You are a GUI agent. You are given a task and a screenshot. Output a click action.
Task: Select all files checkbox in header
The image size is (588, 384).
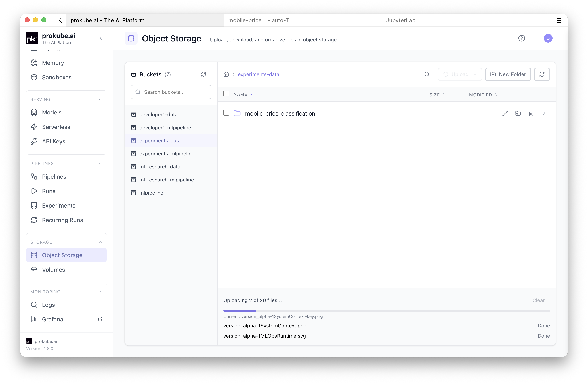[226, 94]
